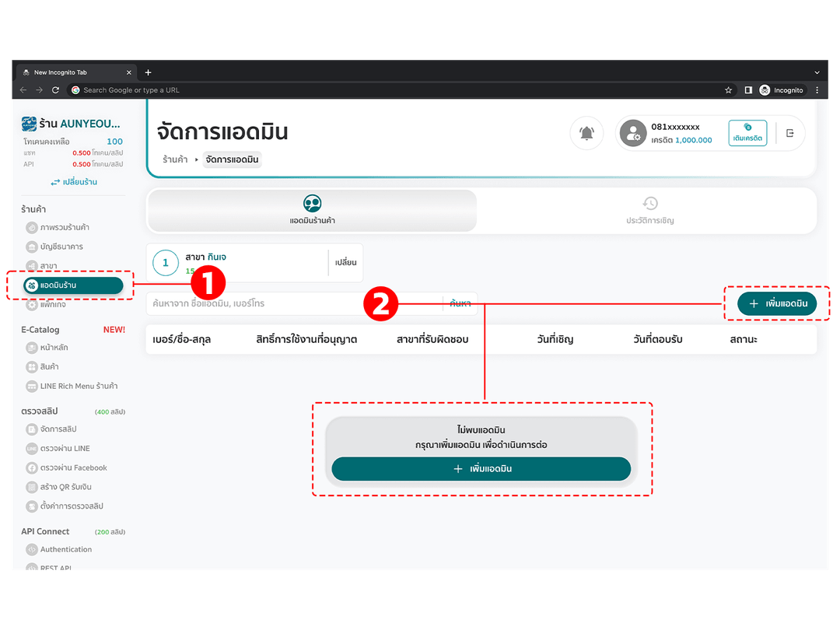Reload the browser page

(x=55, y=90)
